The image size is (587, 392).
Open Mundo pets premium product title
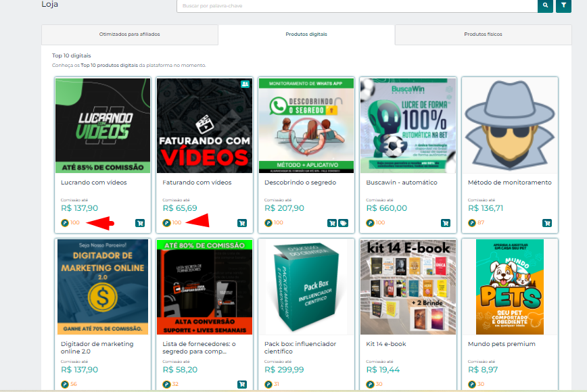[502, 344]
